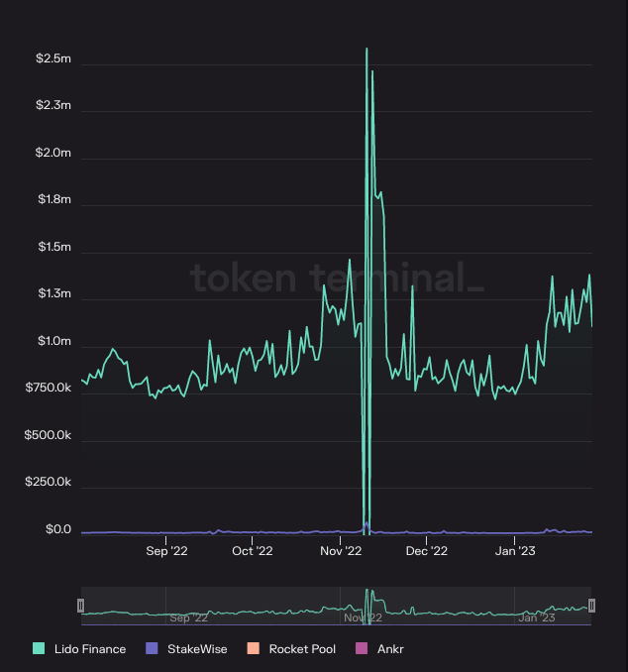Click the StakeWise legend label
The image size is (628, 672).
(x=197, y=649)
